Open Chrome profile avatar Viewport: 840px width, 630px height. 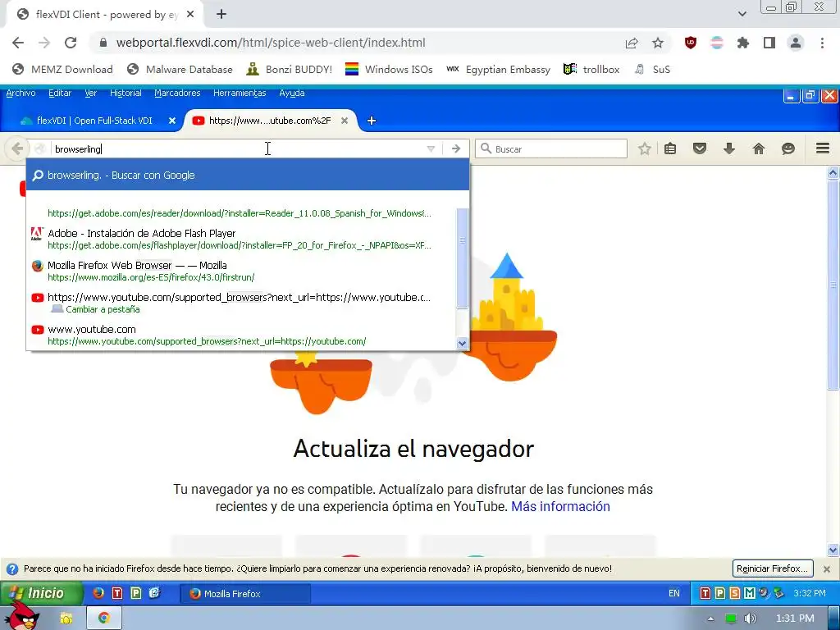click(x=796, y=43)
